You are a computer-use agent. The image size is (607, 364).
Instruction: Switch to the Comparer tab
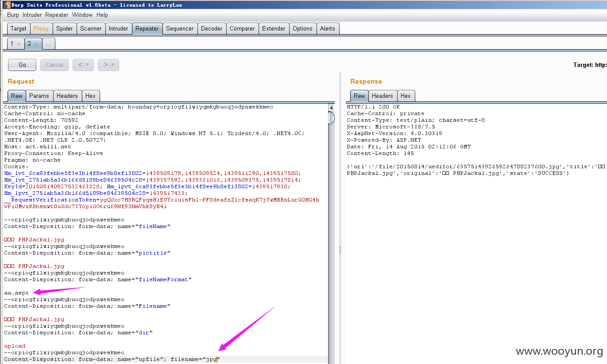point(242,28)
